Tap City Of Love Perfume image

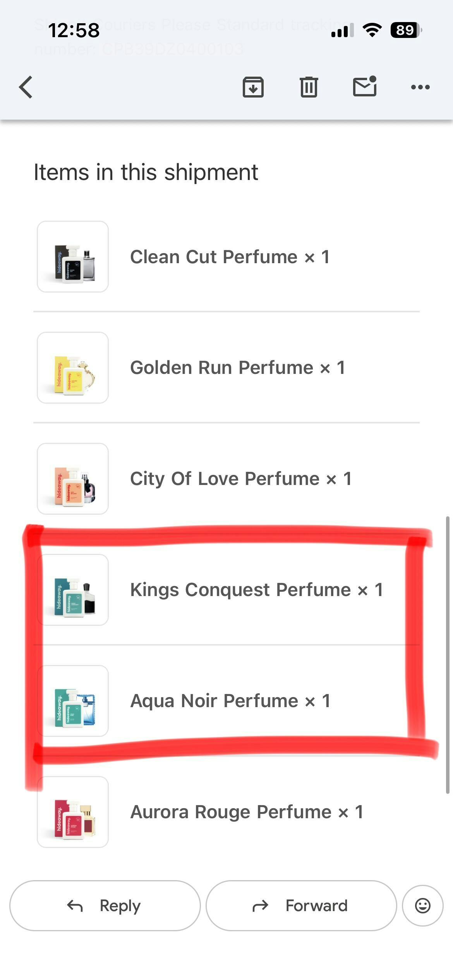pos(73,479)
